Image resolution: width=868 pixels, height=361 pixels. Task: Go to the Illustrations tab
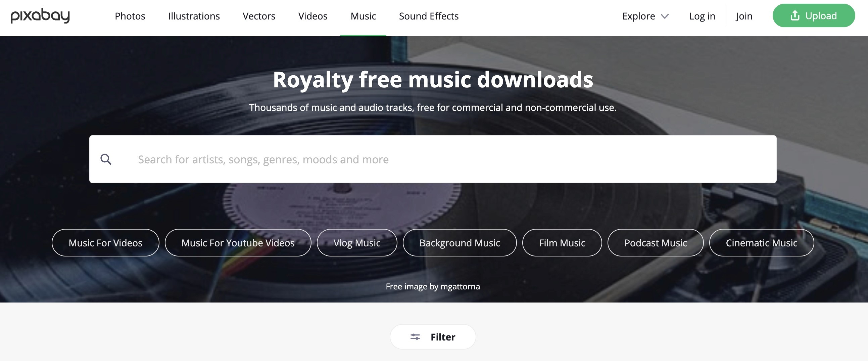(194, 16)
